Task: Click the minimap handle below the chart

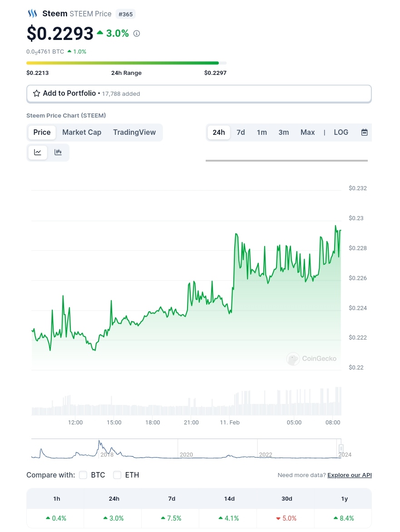Action: click(x=341, y=448)
